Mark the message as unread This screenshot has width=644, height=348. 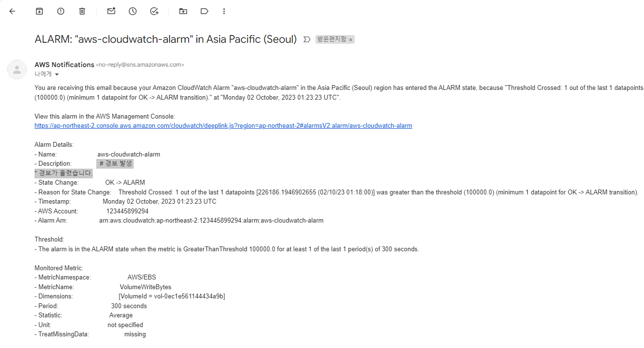click(x=111, y=11)
